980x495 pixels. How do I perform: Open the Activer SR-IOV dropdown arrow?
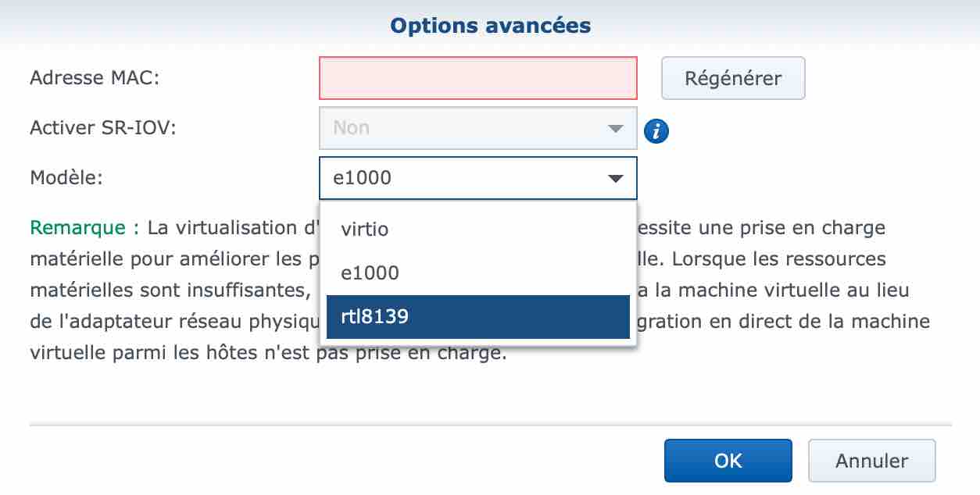click(x=616, y=128)
